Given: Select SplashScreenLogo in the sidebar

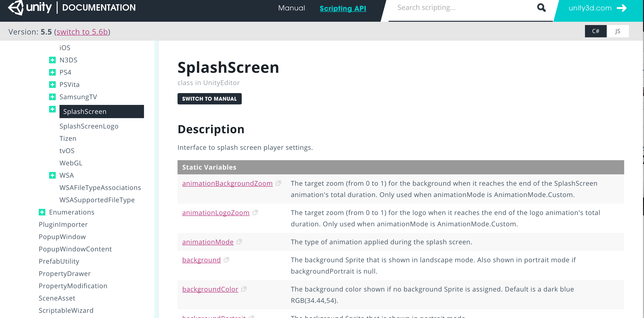Looking at the screenshot, I should click(89, 126).
